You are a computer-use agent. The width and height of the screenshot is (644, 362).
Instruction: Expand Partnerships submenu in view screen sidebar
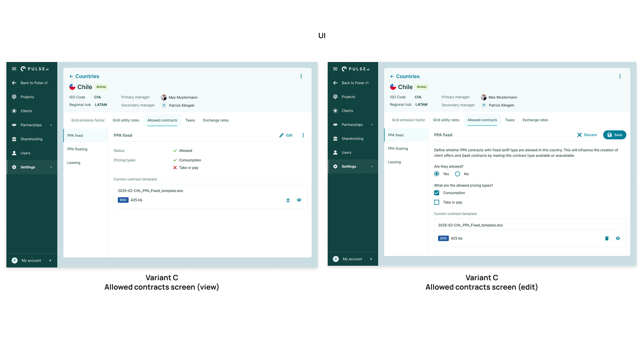tap(51, 125)
